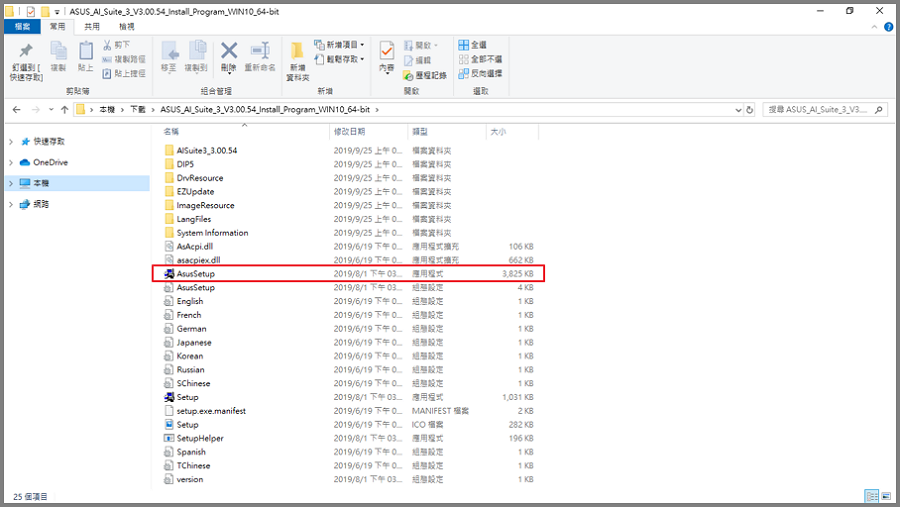Open the New item dropdown

click(x=339, y=45)
